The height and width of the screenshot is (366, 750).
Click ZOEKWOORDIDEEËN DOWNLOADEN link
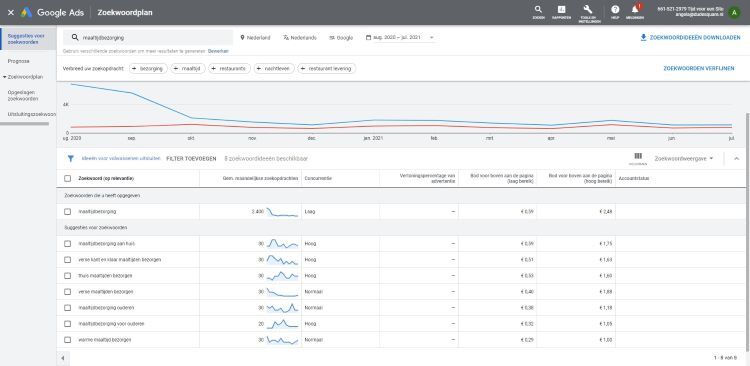click(690, 38)
